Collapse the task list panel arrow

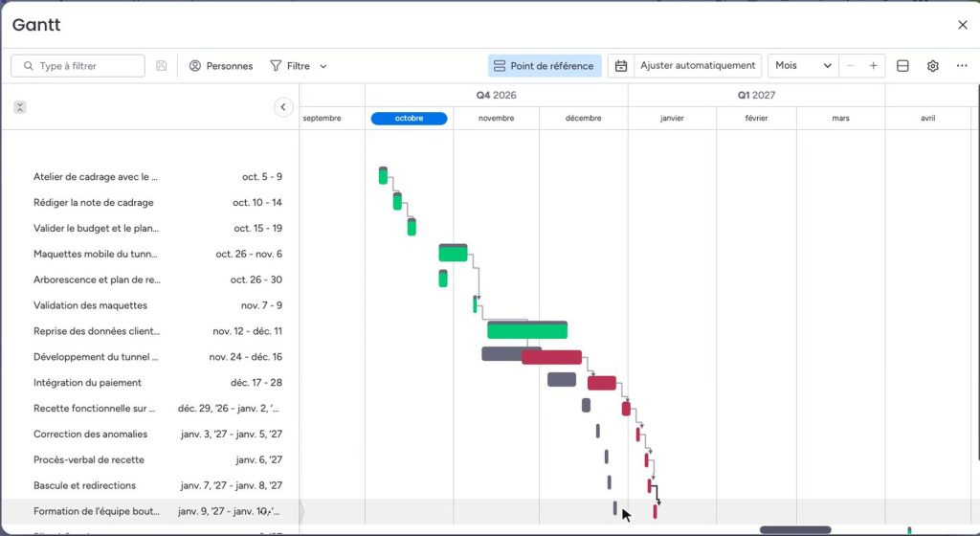tap(283, 107)
